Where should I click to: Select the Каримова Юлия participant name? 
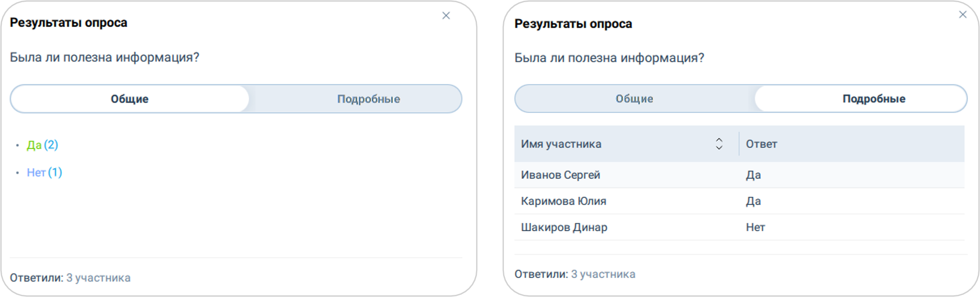563,201
